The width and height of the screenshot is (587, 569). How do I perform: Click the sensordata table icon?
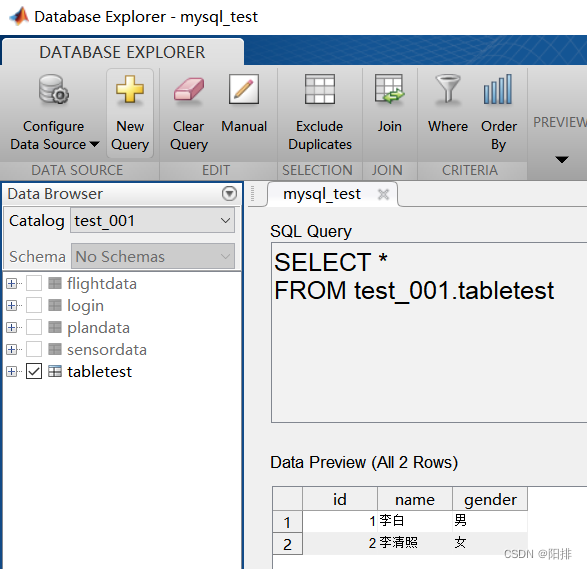55,350
